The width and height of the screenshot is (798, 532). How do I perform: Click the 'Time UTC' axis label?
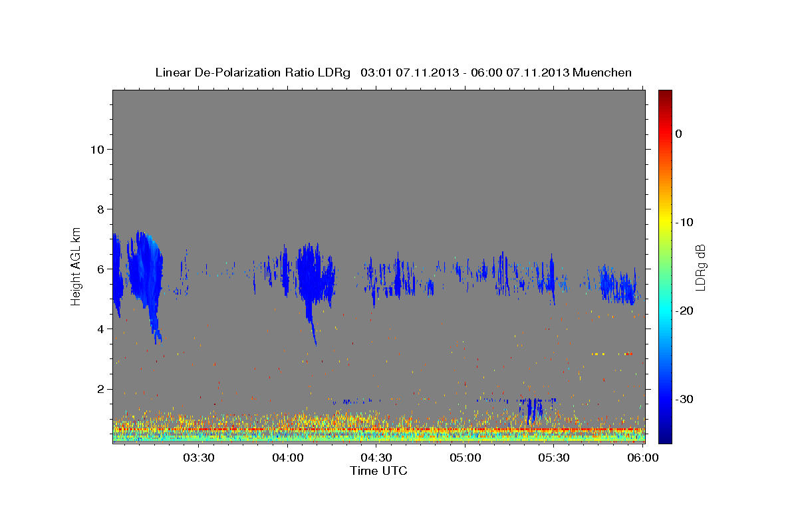coord(378,471)
